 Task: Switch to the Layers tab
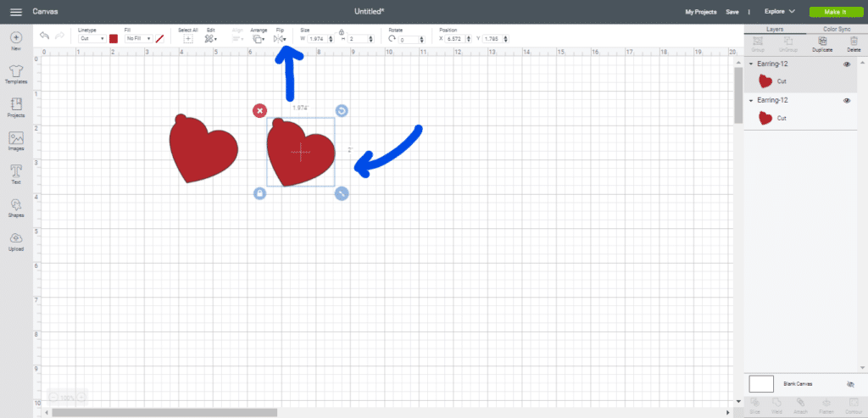(775, 29)
